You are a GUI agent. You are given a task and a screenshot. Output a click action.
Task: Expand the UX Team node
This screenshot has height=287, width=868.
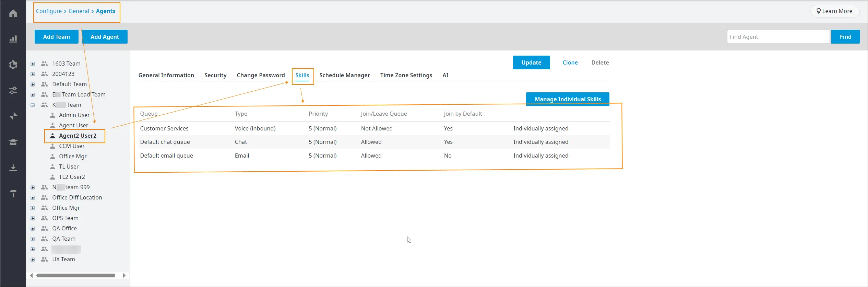coord(33,260)
